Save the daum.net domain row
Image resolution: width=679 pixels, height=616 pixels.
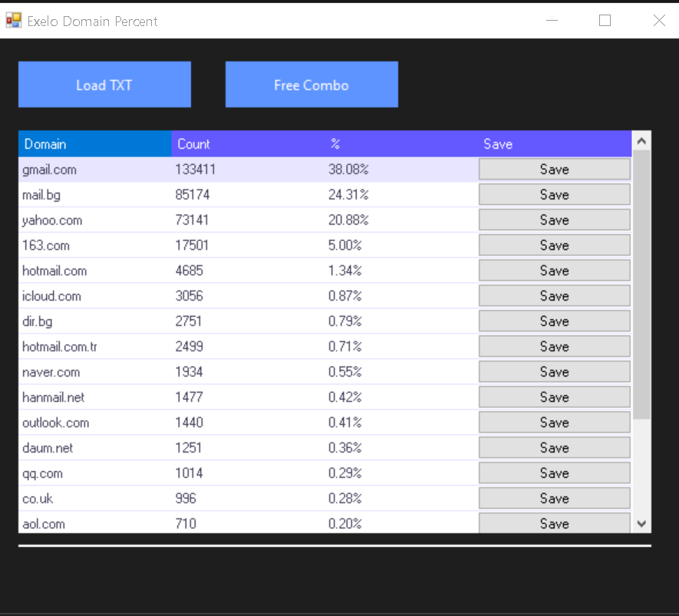click(x=554, y=448)
